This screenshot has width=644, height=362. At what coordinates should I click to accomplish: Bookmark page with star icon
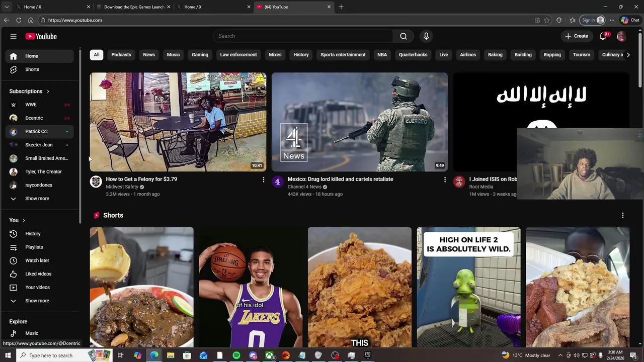[547, 20]
